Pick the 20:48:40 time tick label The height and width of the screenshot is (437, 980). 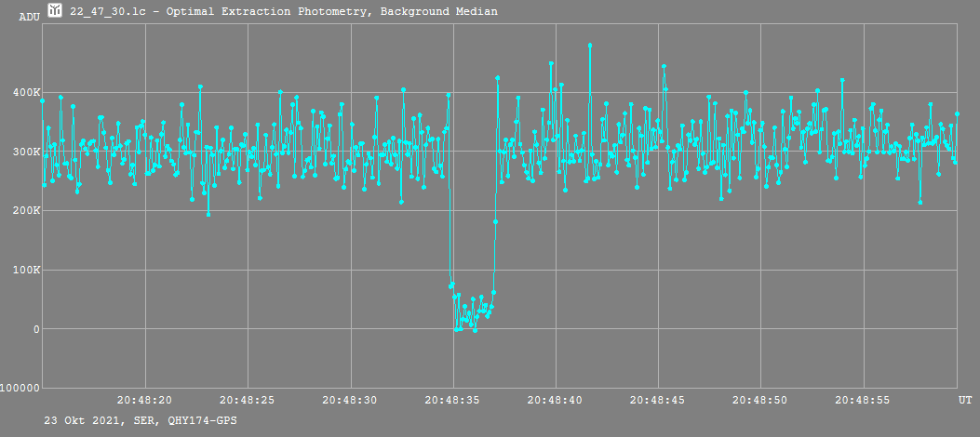click(x=555, y=399)
